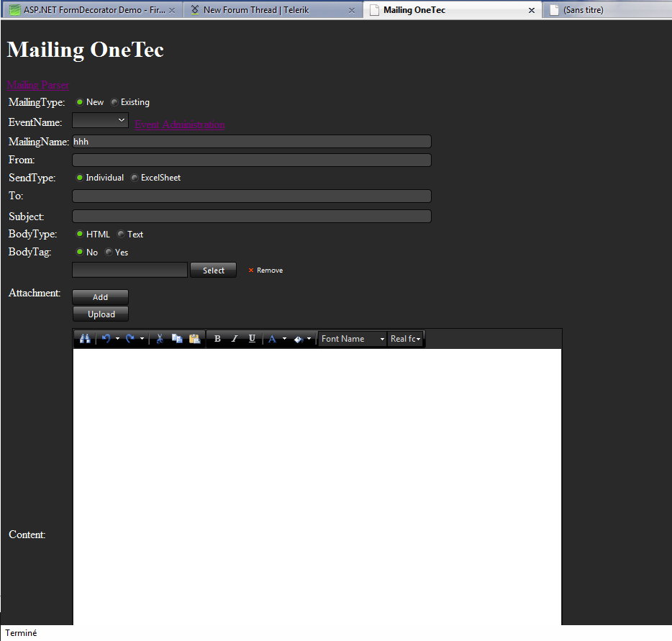Toggle Italic formatting
This screenshot has width=672, height=641.
235,339
